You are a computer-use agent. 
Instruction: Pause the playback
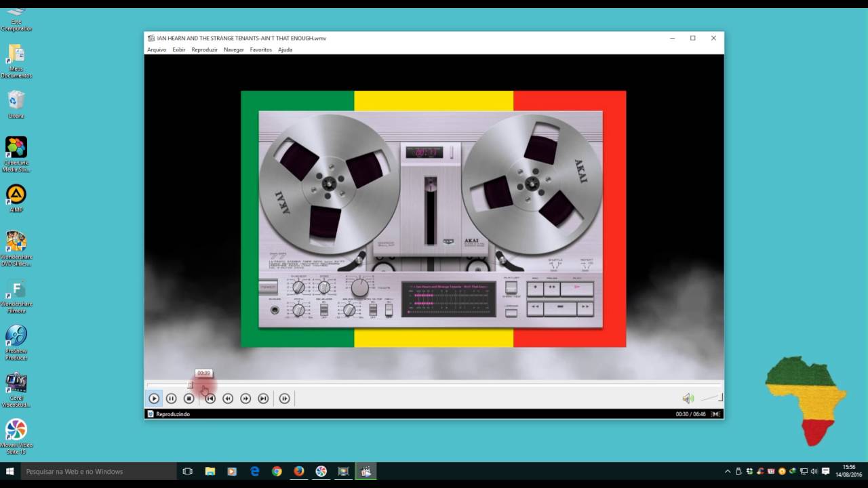tap(172, 399)
